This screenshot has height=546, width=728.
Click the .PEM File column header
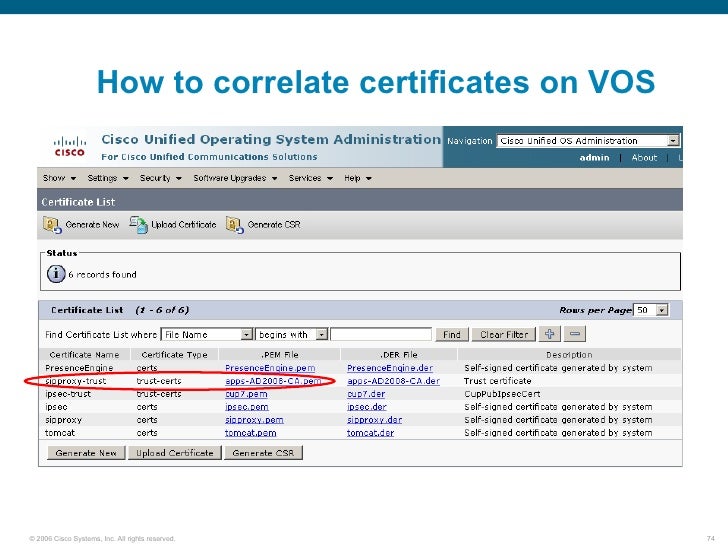[280, 355]
